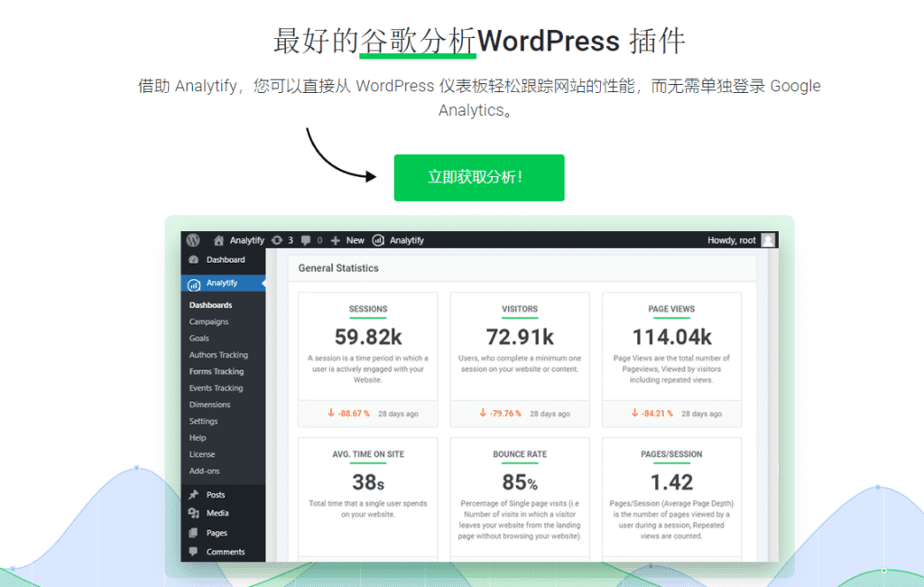
Task: Go to Campaigns in the sidebar
Action: click(208, 321)
